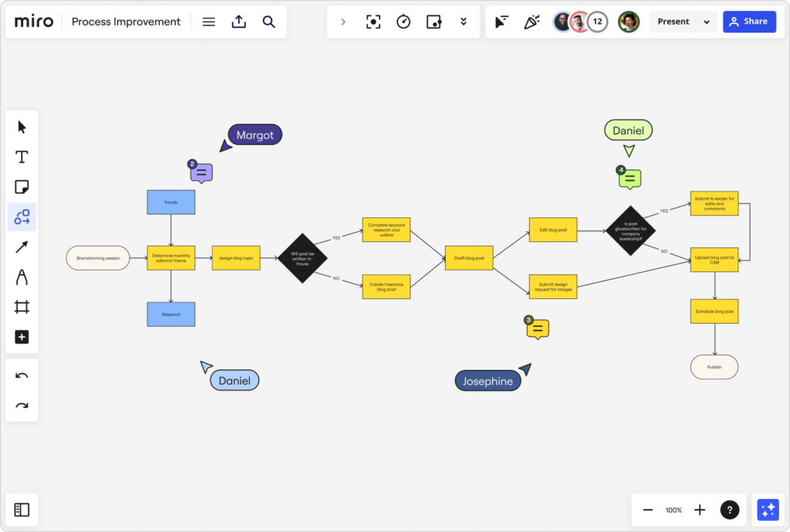
Task: Toggle the frames panel open
Action: pyautogui.click(x=22, y=510)
